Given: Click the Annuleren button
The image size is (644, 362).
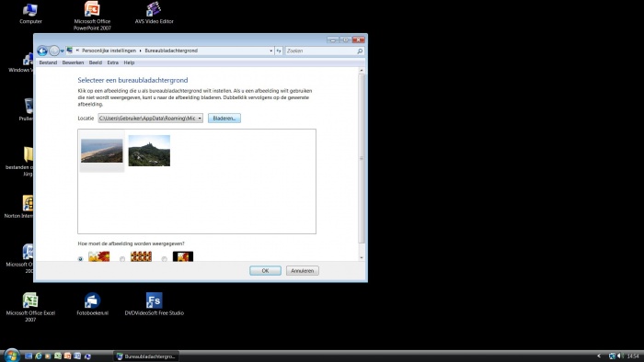Looking at the screenshot, I should [303, 270].
